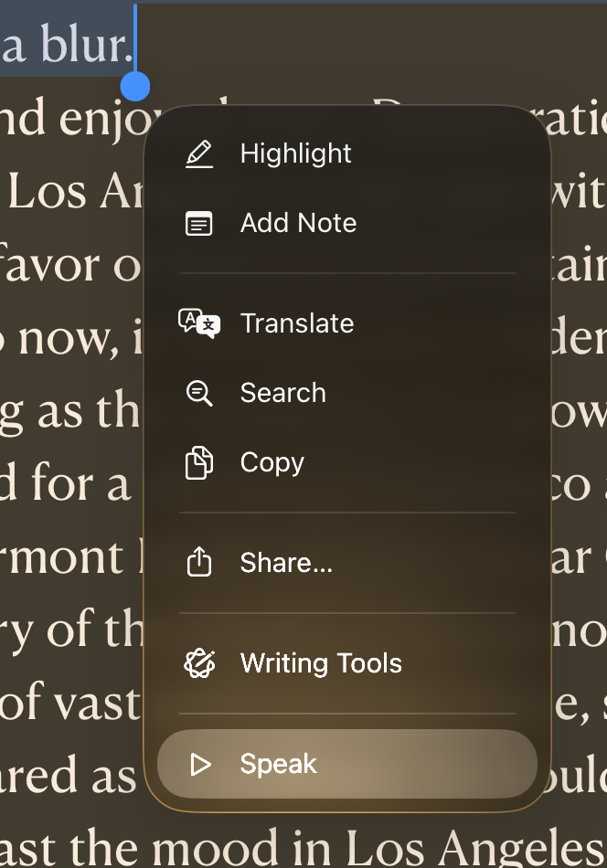607x868 pixels.
Task: Click the Share arrow-box icon
Action: 199,563
